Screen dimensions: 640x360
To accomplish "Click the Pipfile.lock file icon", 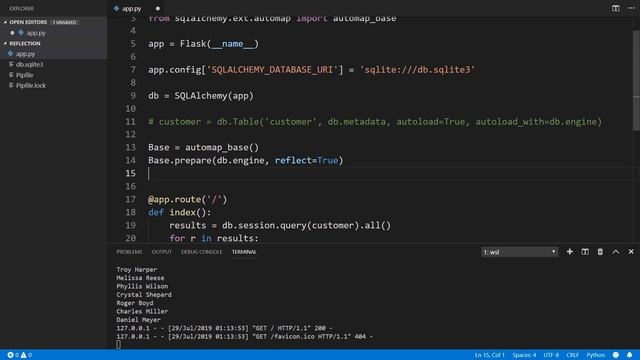I will [11, 85].
